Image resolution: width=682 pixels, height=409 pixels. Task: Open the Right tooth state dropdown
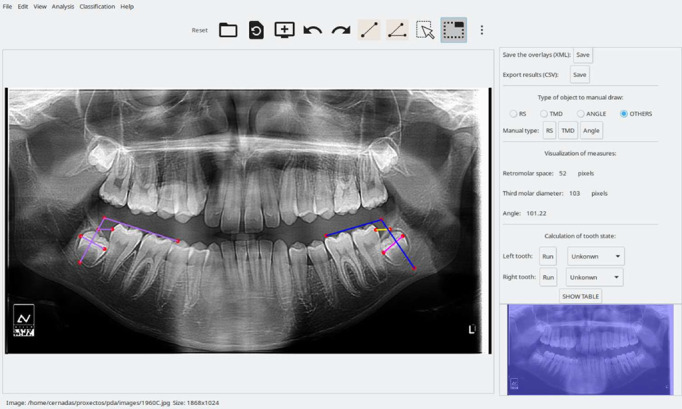point(594,277)
